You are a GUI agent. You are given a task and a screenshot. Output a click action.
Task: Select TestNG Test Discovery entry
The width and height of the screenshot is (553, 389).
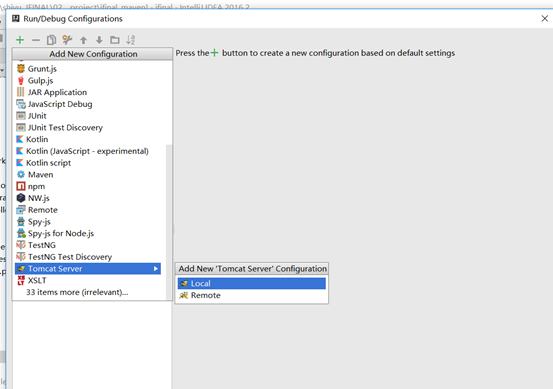coord(87,257)
